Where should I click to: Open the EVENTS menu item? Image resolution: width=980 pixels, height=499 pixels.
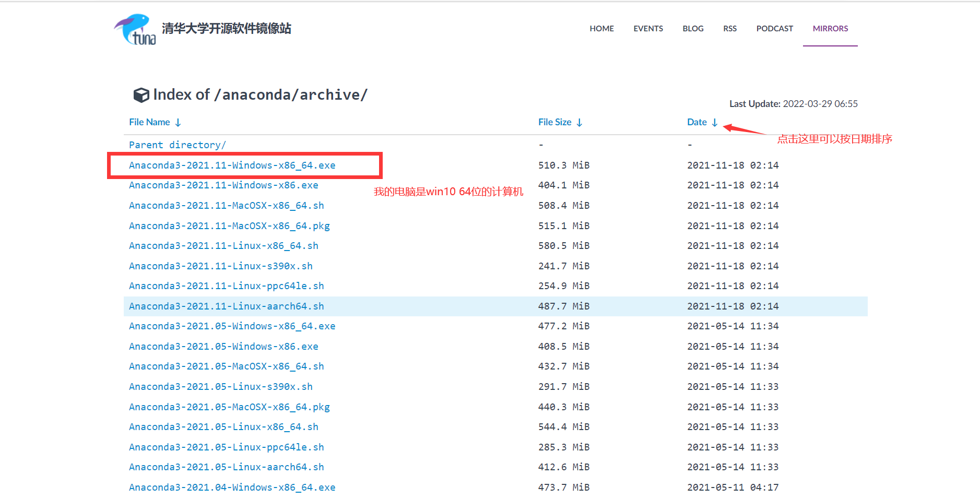[x=648, y=29]
